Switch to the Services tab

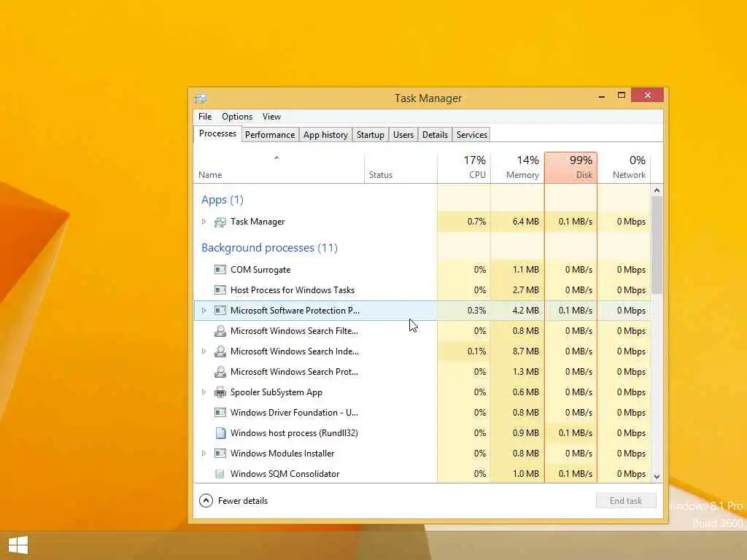[x=472, y=135]
